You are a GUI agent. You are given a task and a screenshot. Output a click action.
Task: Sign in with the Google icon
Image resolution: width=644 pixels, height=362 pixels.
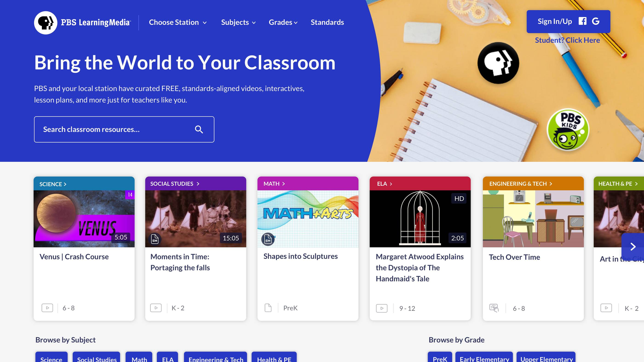(596, 21)
